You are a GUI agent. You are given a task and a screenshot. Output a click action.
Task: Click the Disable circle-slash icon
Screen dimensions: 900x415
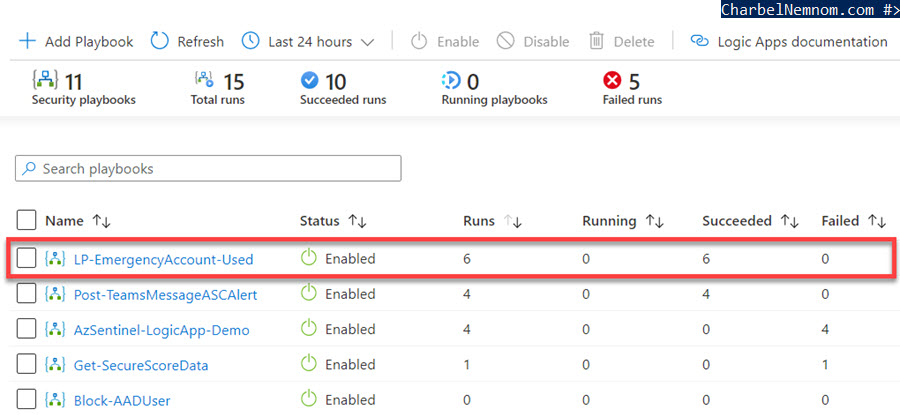505,41
